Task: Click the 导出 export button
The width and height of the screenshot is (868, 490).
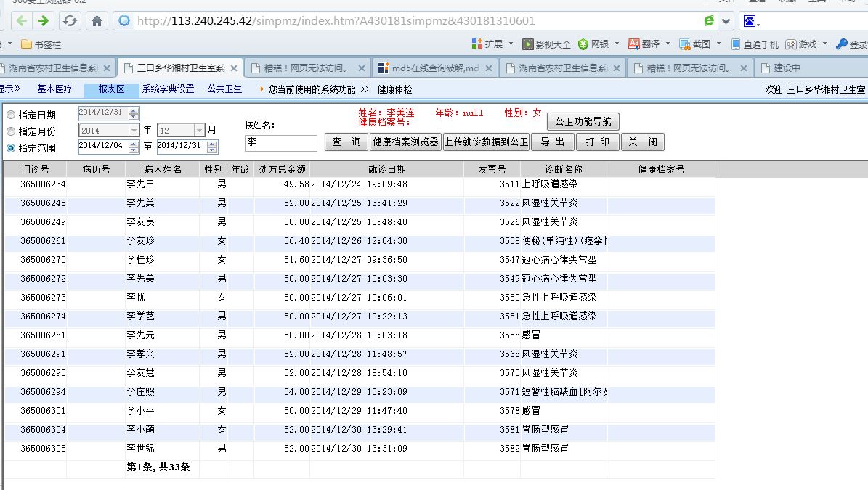Action: pyautogui.click(x=553, y=142)
